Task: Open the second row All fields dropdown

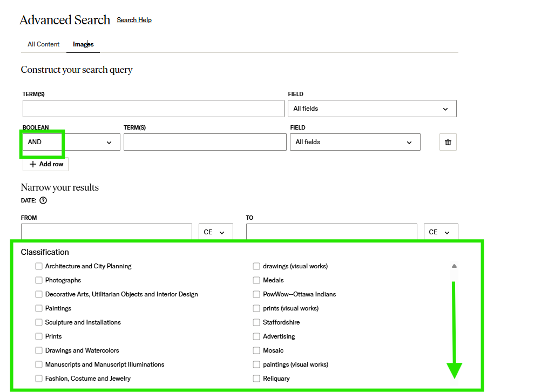Action: pos(355,142)
